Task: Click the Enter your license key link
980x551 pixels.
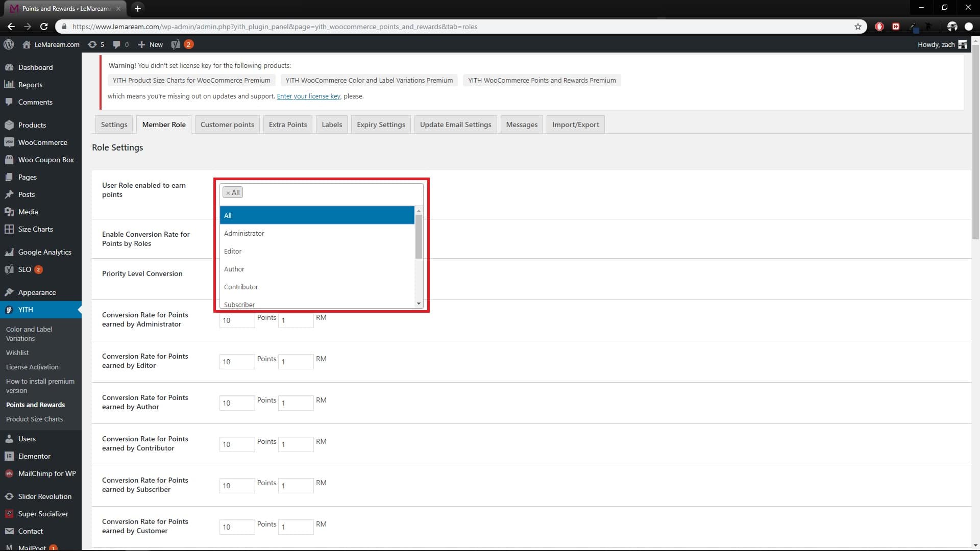Action: point(308,96)
